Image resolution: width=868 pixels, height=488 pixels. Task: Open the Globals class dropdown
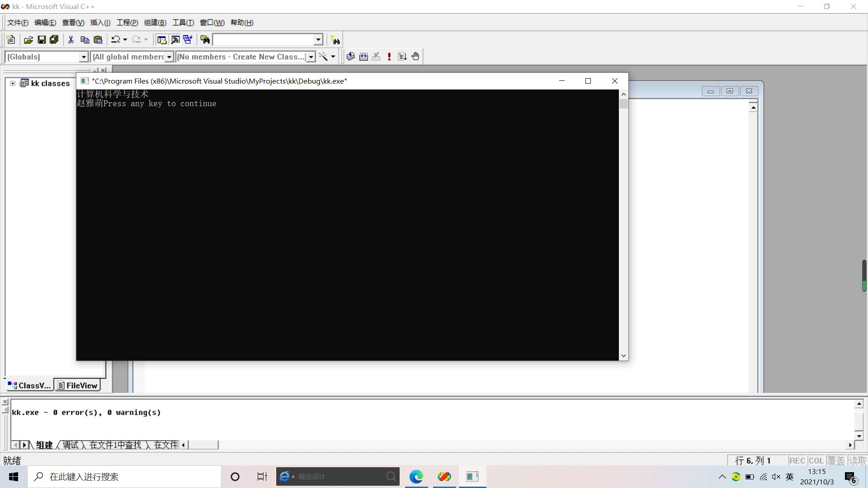pos(83,57)
